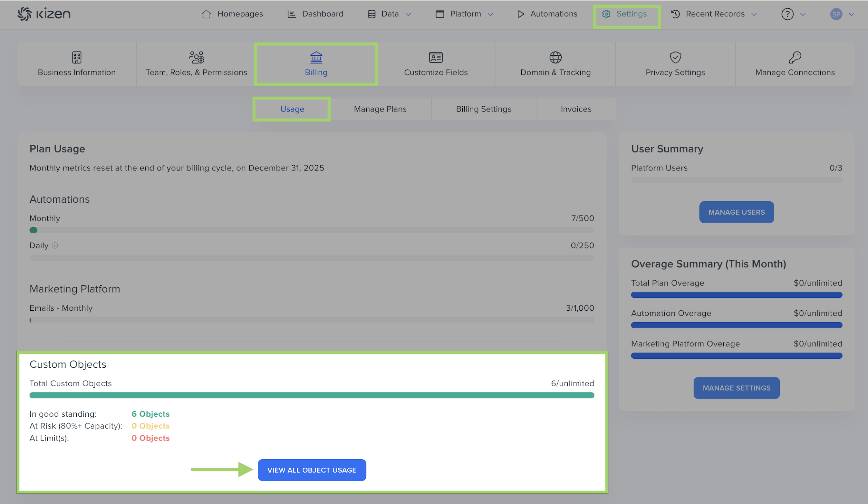Open Domain & Tracking globe icon

pos(555,58)
